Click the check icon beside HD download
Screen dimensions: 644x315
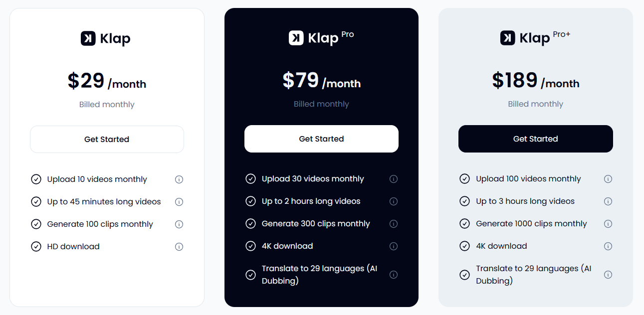pos(36,247)
